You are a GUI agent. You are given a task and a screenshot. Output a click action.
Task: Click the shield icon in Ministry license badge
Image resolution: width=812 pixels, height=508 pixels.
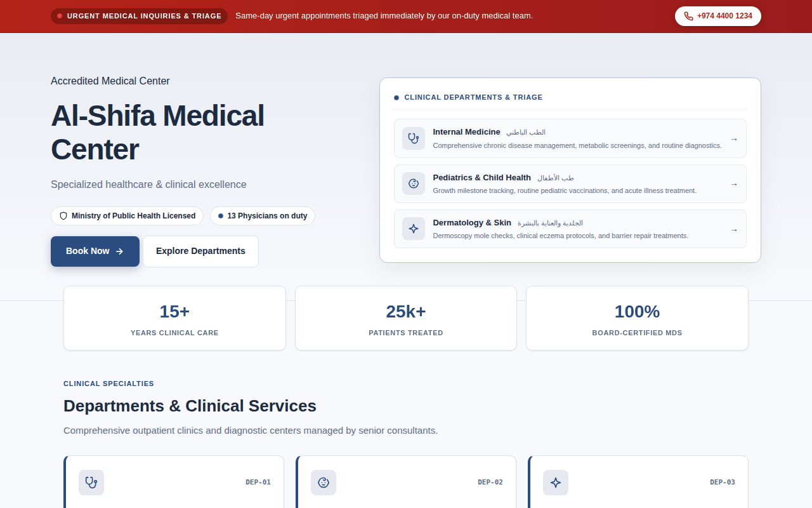(63, 216)
